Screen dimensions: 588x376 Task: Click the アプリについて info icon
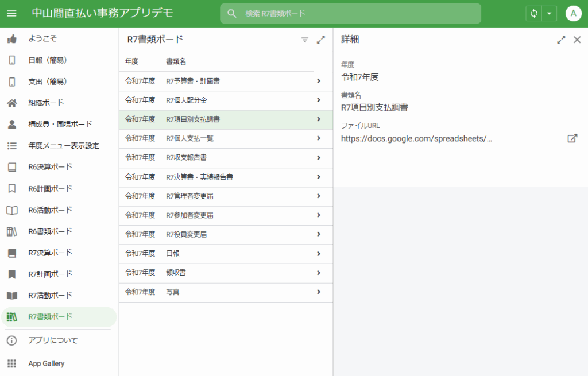click(12, 340)
